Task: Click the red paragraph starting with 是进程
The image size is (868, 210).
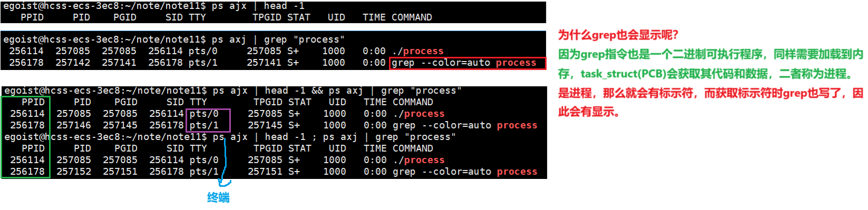Action: (x=710, y=103)
